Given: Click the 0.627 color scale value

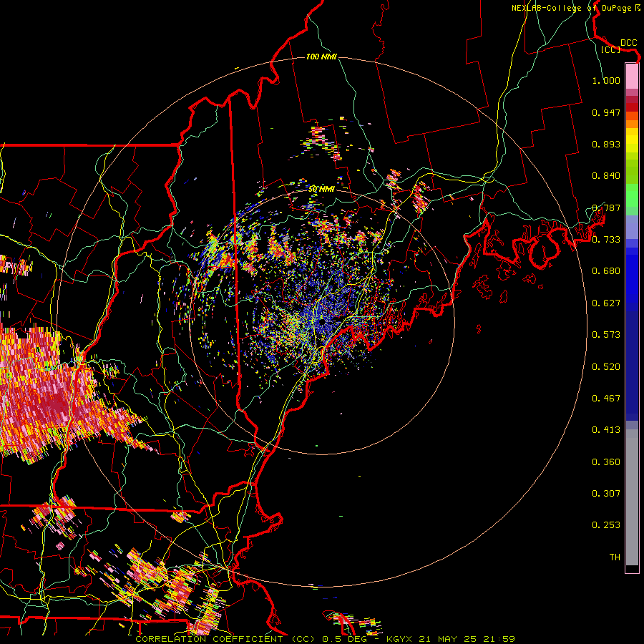Looking at the screenshot, I should 606,303.
